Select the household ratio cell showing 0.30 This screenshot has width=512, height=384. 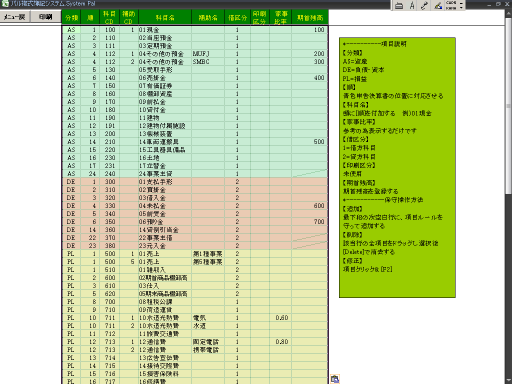coord(281,342)
